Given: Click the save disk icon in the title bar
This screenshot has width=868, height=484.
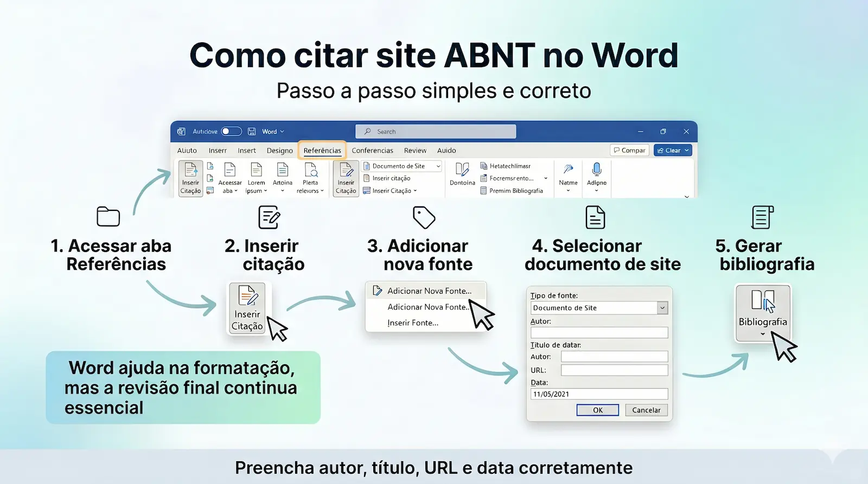Looking at the screenshot, I should [x=252, y=132].
